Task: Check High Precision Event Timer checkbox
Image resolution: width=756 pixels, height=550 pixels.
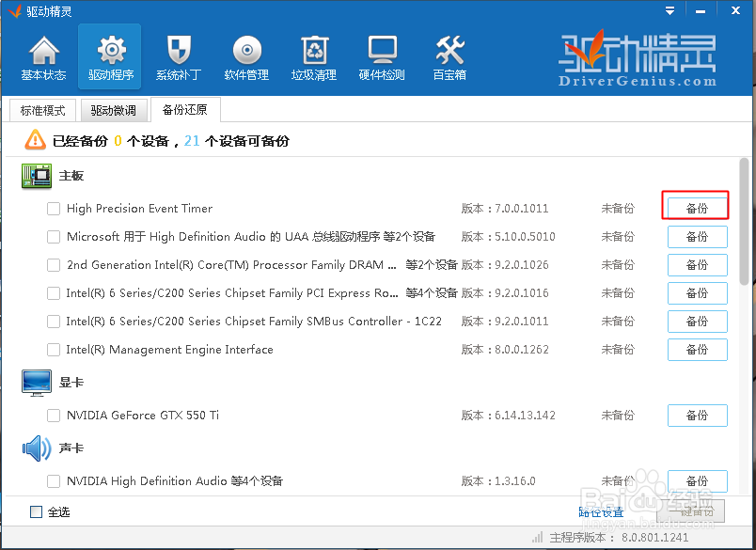Action: click(x=54, y=209)
